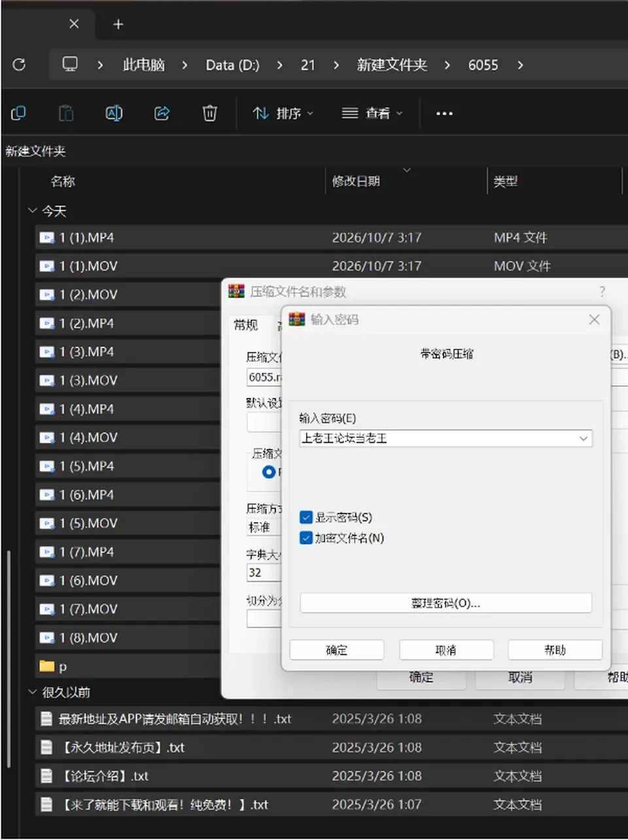Collapse the 很久以前 group

coord(32,691)
